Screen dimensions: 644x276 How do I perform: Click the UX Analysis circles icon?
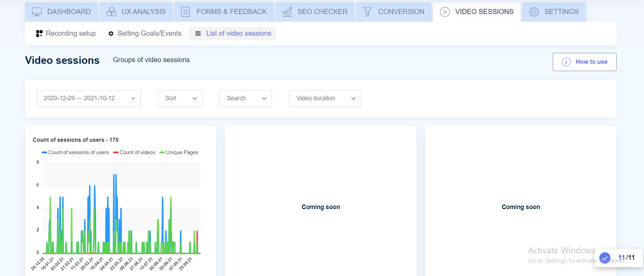[111, 12]
